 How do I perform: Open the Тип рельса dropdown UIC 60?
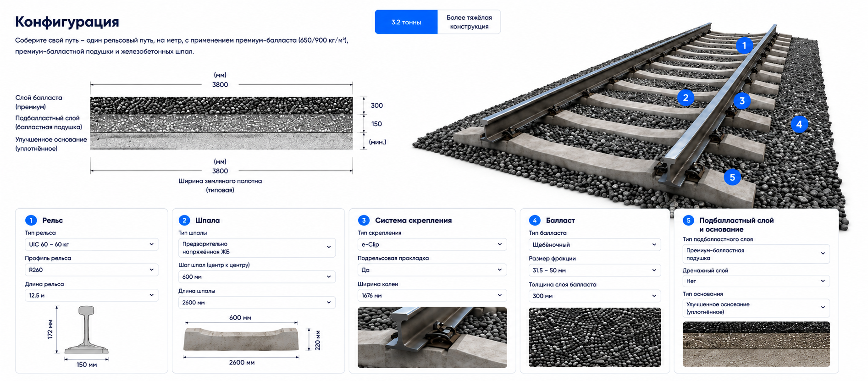point(92,244)
